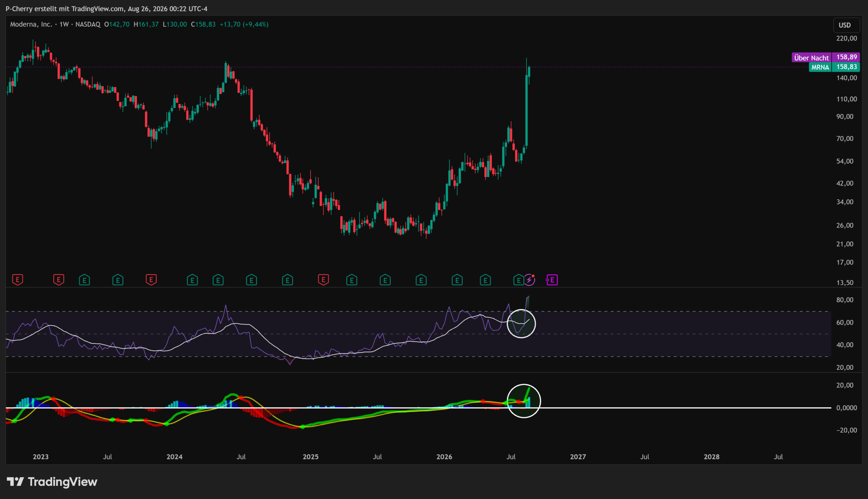Click the TradingView logo at the bottom

(52, 482)
